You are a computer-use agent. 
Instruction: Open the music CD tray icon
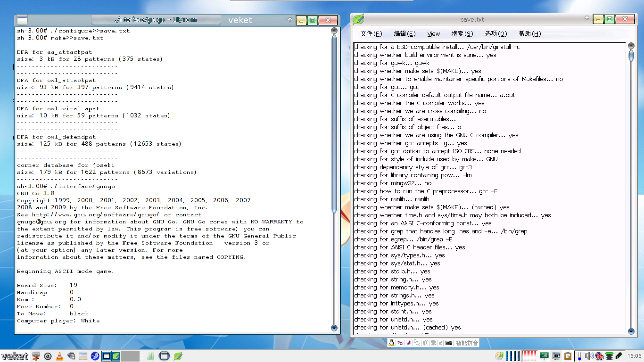point(499,356)
